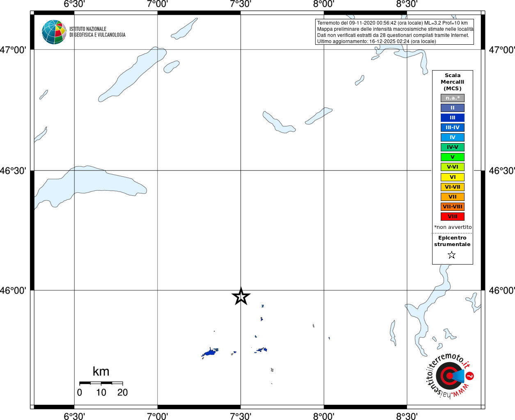The height and width of the screenshot is (420, 515).
Task: Click the bottom axis label 7°30'
Action: 240,416
